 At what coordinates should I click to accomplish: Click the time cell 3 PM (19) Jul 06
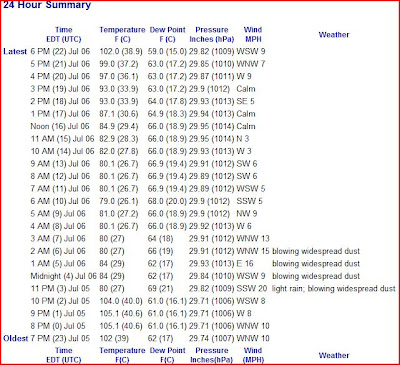coord(60,89)
